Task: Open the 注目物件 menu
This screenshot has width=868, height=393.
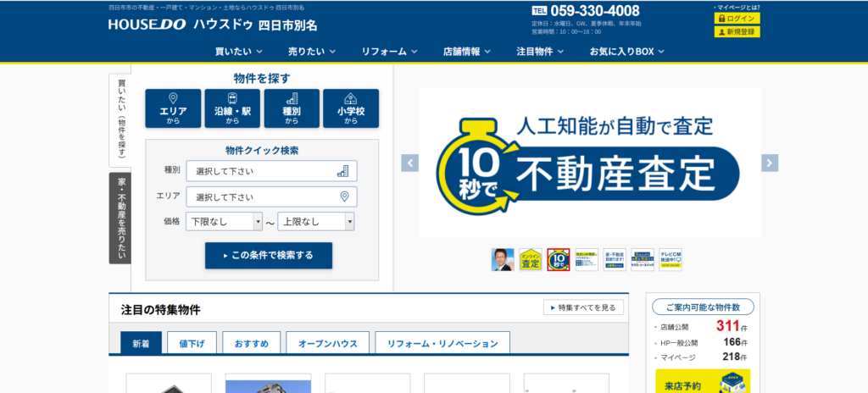Action: 540,52
